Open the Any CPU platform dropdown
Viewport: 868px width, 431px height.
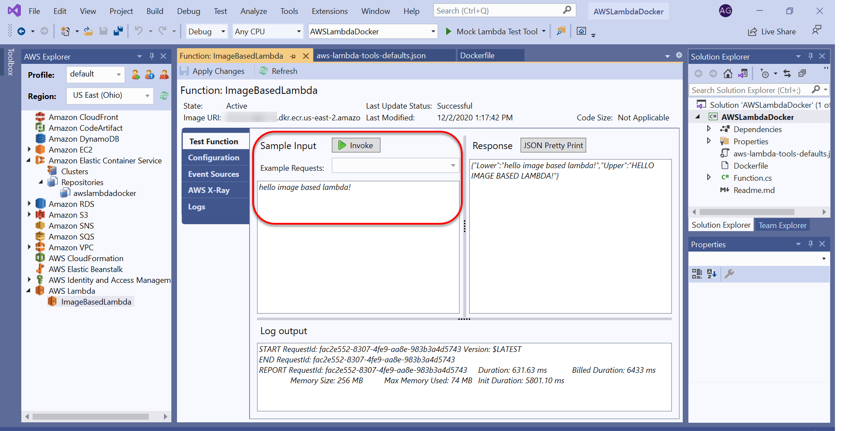268,31
